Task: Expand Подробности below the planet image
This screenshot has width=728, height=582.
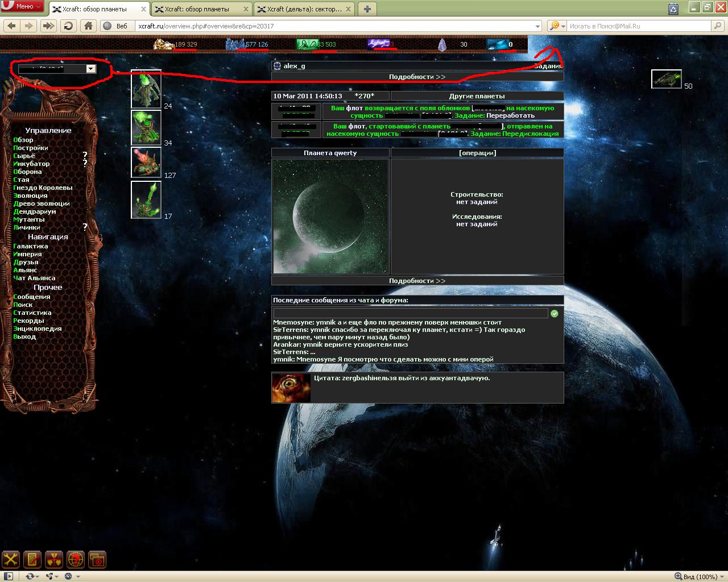Action: [x=417, y=281]
